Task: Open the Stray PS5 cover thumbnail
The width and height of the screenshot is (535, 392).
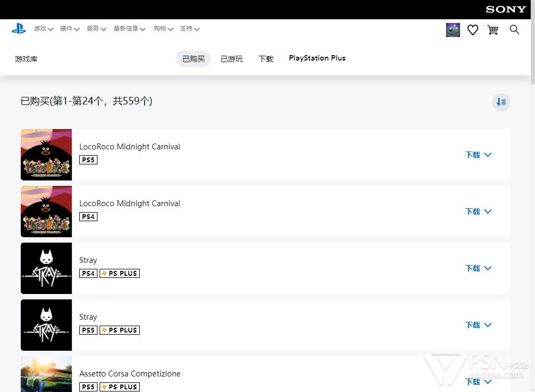Action: [47, 325]
